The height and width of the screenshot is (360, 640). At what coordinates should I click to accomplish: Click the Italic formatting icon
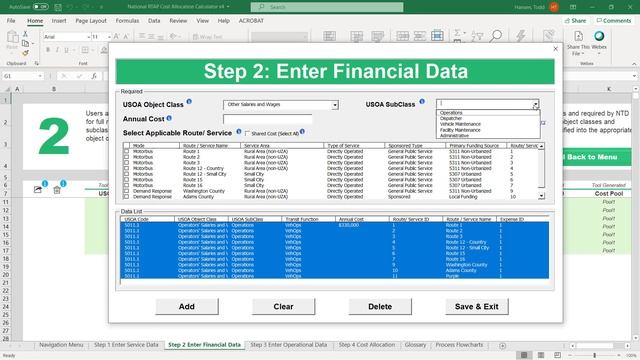pos(57,50)
